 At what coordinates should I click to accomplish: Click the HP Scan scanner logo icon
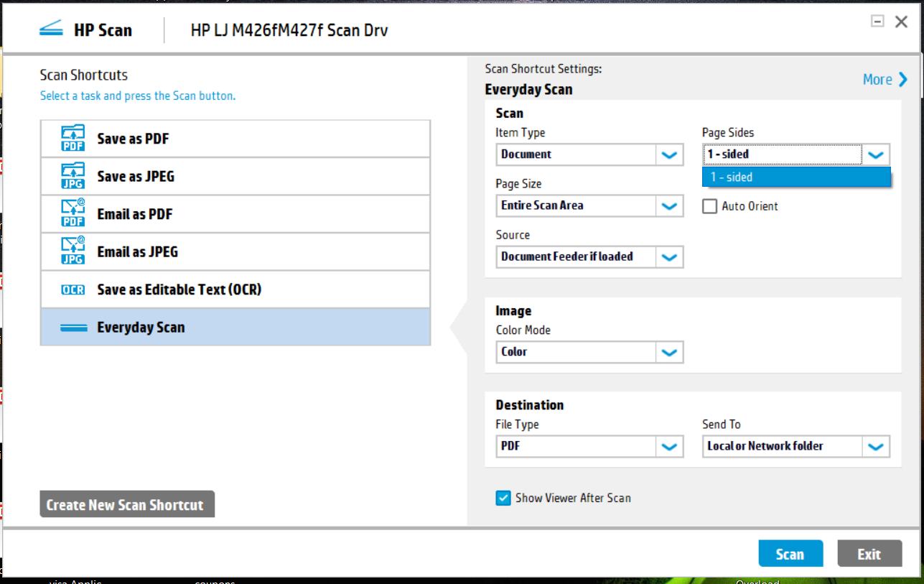(x=51, y=29)
